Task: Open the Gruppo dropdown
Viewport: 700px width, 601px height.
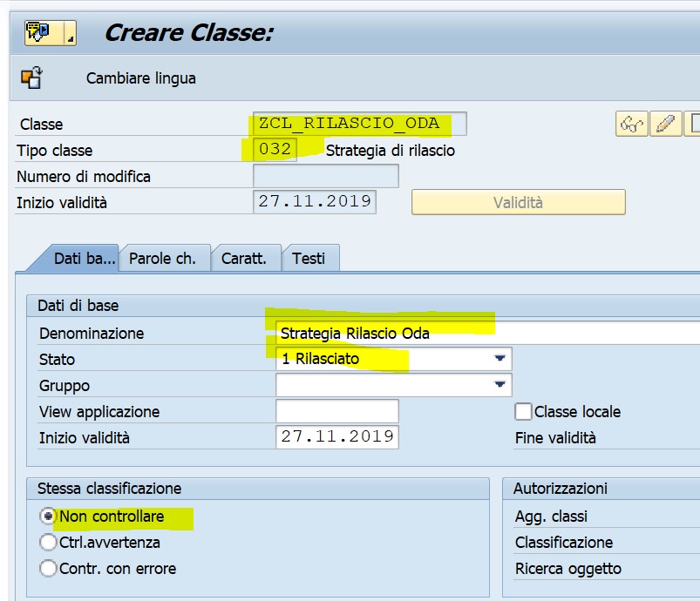Action: [500, 385]
